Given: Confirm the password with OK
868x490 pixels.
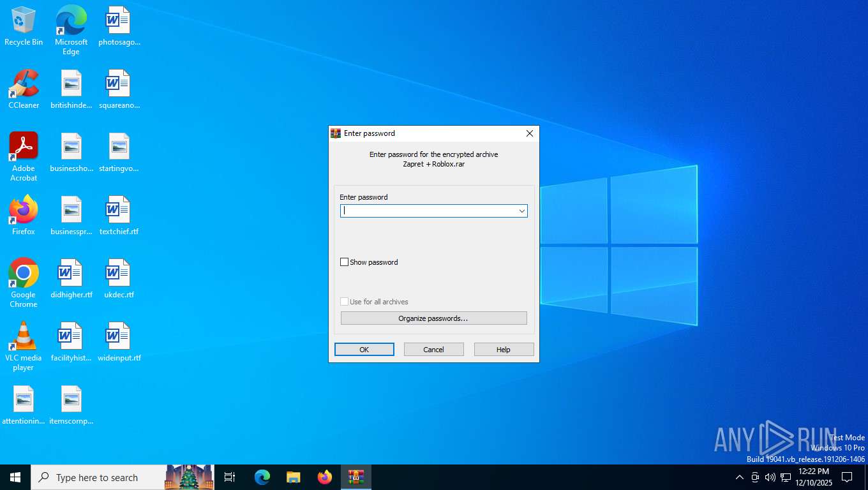Looking at the screenshot, I should (x=364, y=350).
